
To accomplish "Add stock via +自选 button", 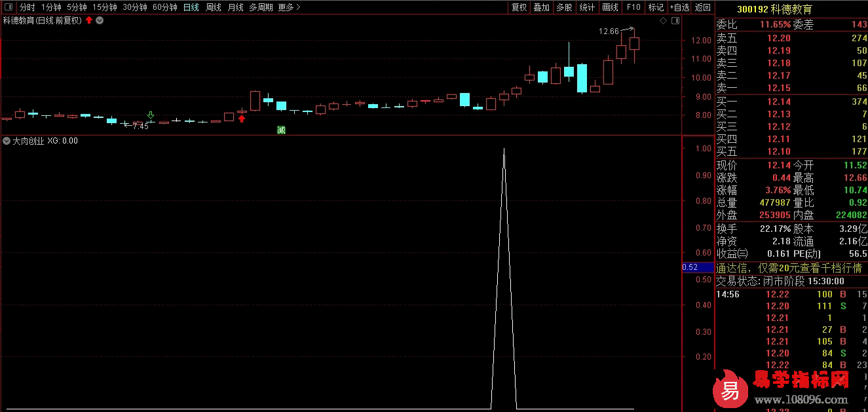I will tap(679, 7).
